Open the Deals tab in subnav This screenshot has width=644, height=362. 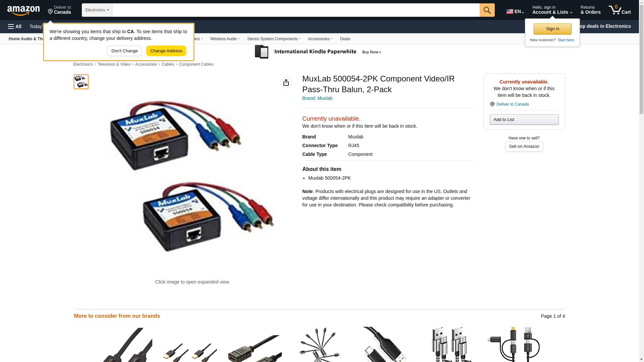click(x=345, y=39)
